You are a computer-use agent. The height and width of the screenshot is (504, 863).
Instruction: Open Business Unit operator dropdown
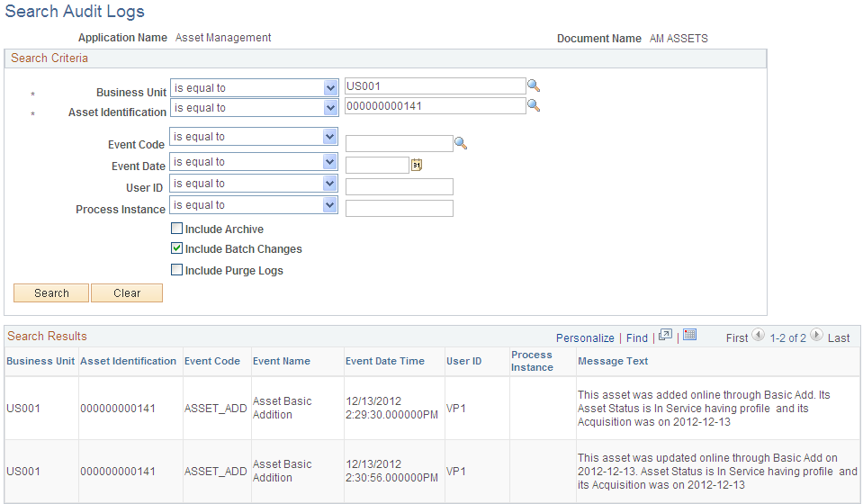pyautogui.click(x=255, y=88)
